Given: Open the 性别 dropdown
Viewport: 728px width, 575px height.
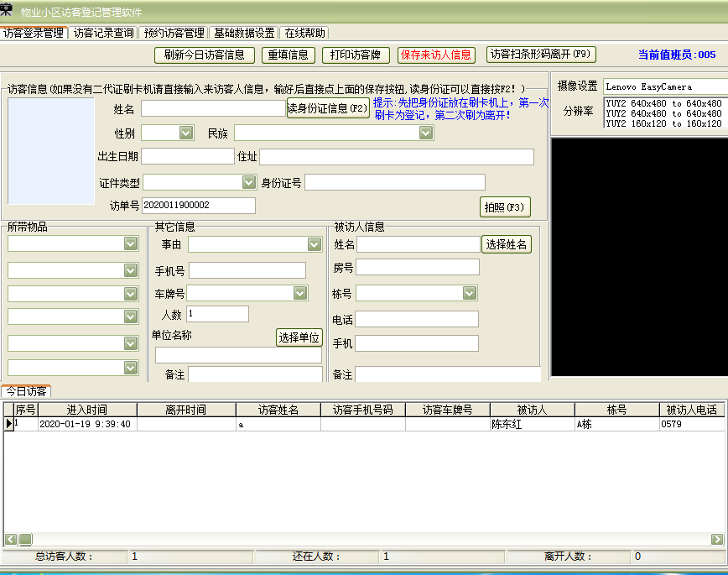Looking at the screenshot, I should point(185,133).
